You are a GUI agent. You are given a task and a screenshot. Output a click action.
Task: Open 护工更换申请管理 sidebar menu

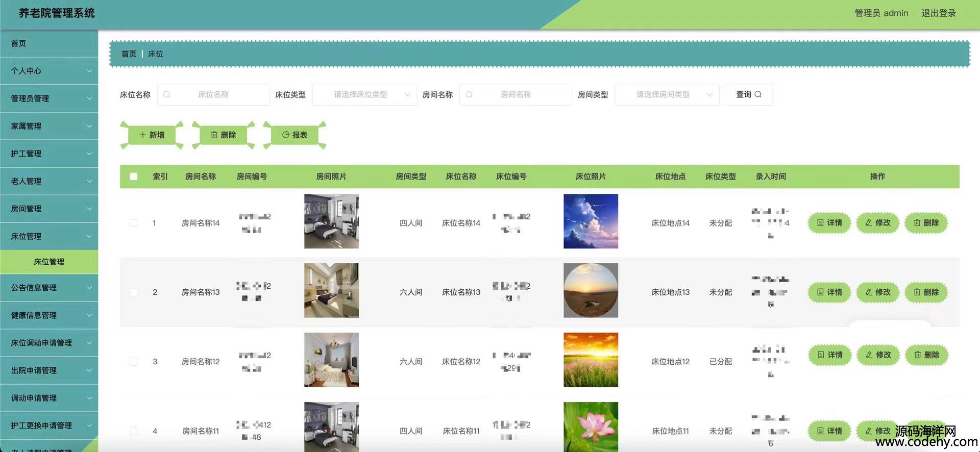tap(49, 425)
